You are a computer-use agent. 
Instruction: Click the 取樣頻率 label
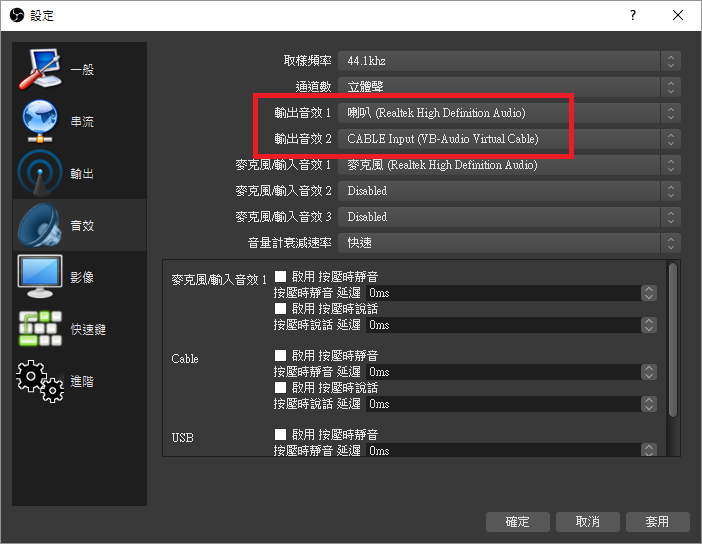coord(308,60)
